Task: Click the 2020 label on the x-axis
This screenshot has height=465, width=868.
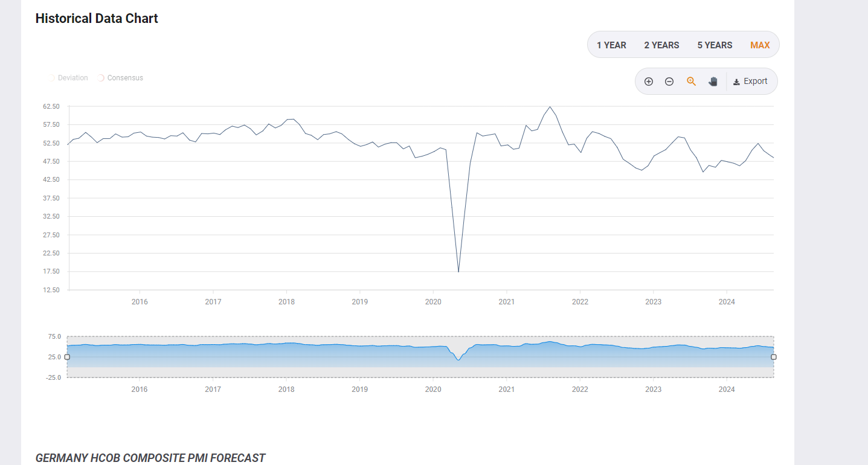Action: coord(433,301)
